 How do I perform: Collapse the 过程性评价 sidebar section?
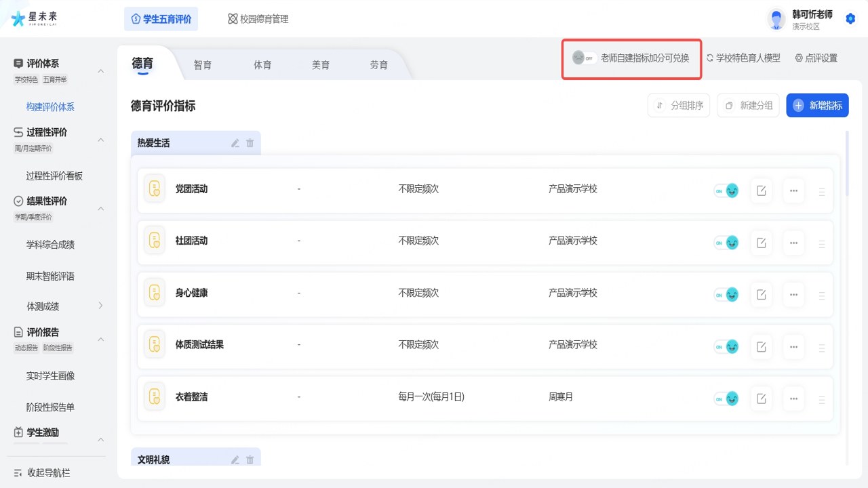pyautogui.click(x=101, y=140)
